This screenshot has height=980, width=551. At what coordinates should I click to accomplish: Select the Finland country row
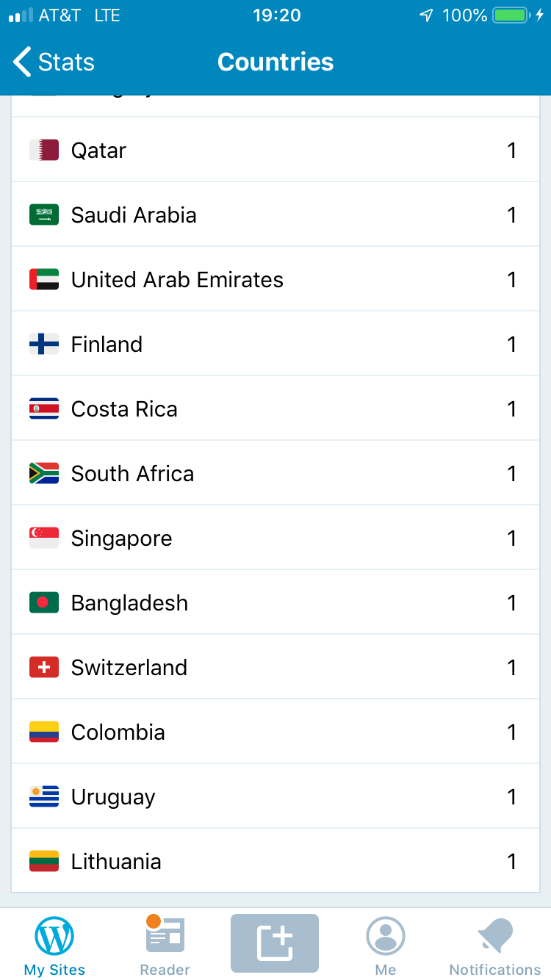pyautogui.click(x=275, y=345)
